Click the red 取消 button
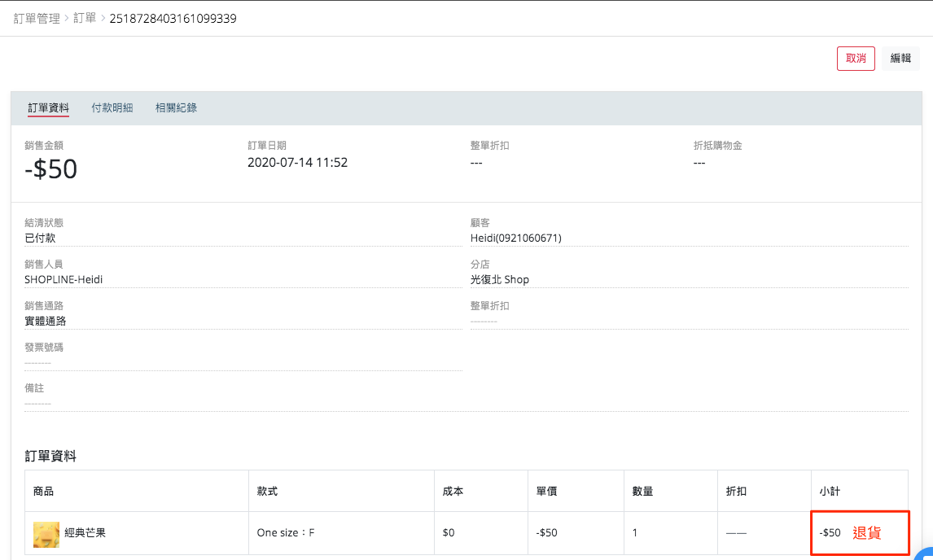933x560 pixels. [x=856, y=59]
